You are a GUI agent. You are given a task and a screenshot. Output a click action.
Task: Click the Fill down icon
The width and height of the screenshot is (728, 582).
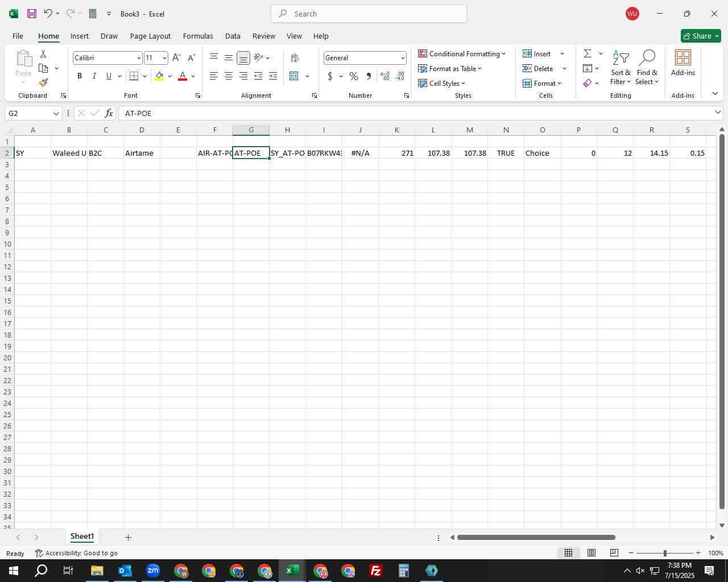coord(588,68)
